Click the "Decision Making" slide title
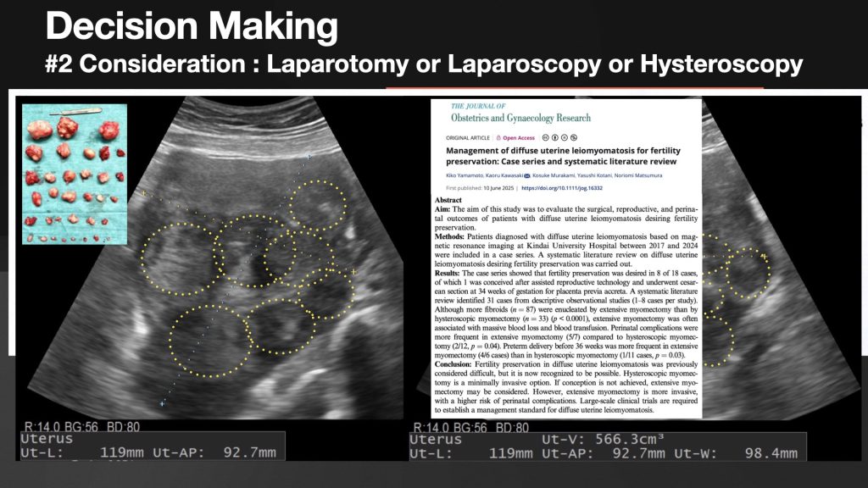This screenshot has width=868, height=488. (192, 26)
